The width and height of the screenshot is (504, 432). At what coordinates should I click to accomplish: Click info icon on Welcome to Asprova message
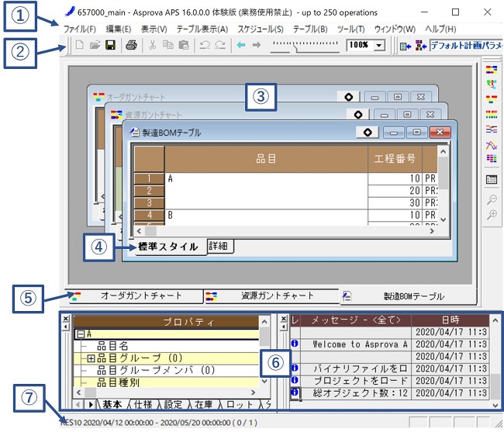[295, 344]
